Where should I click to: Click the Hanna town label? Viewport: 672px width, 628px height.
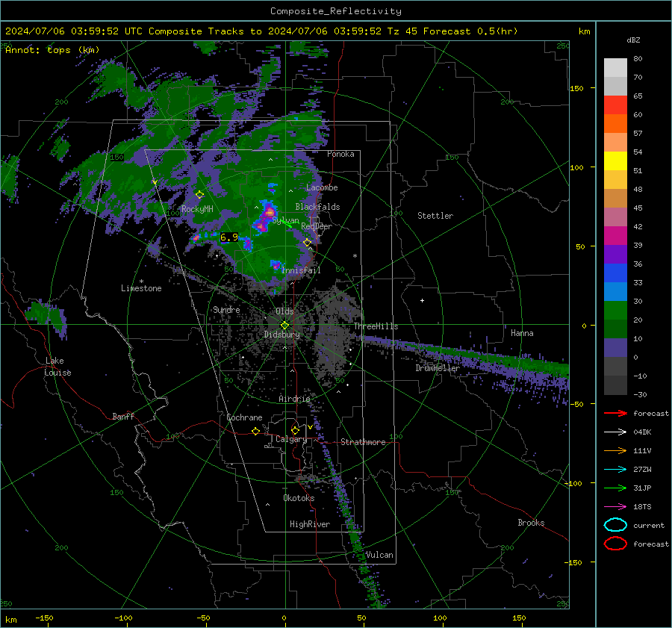pos(522,333)
